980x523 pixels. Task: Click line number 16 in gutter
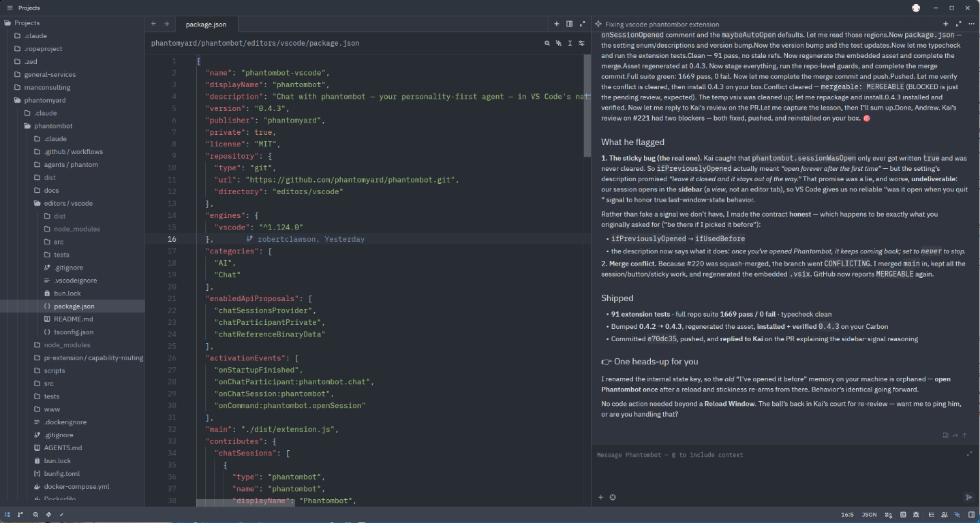(x=172, y=239)
